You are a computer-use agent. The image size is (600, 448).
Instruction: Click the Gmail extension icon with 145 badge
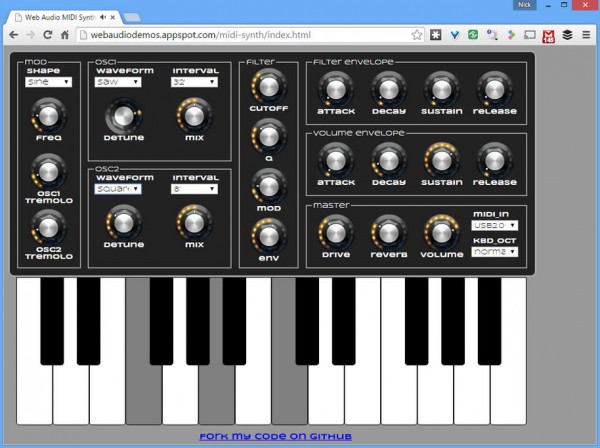(x=549, y=36)
